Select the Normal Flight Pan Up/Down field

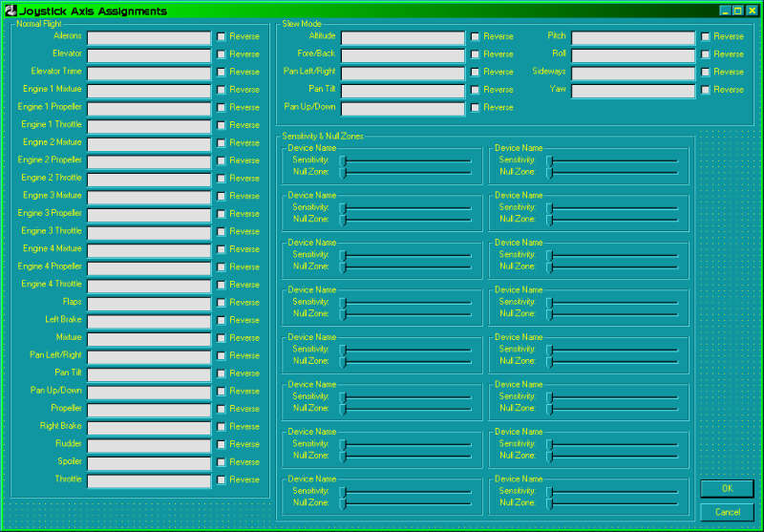(x=149, y=393)
